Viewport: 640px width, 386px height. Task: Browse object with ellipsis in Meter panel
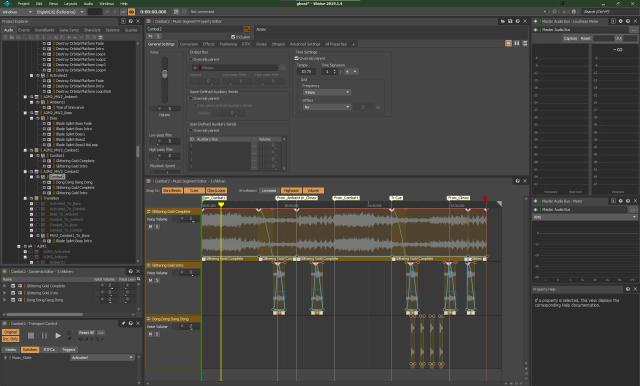633,209
